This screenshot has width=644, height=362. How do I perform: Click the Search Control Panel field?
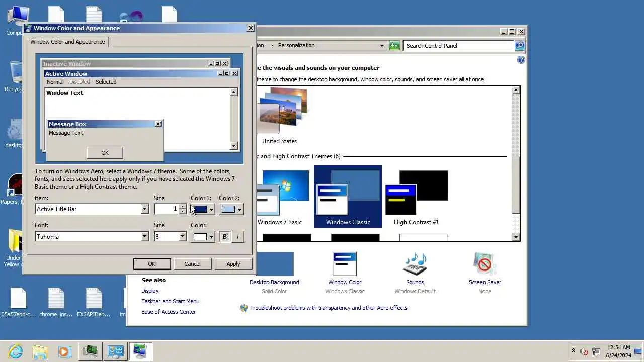tap(458, 45)
